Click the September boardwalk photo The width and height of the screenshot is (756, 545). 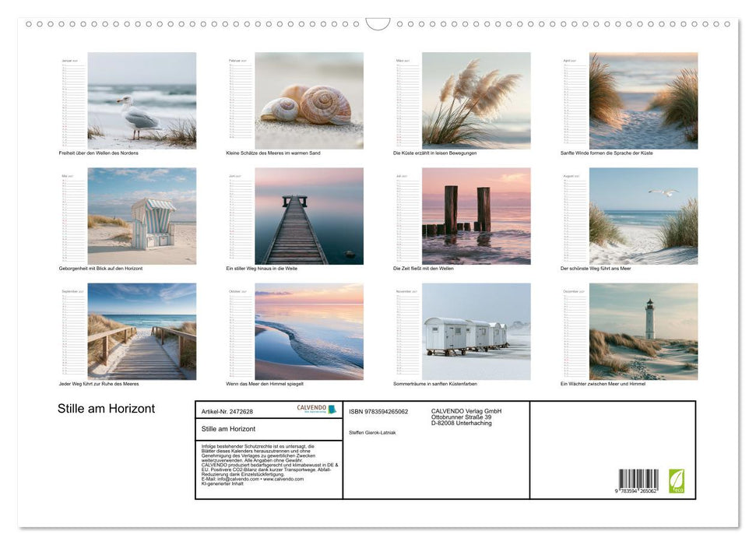[142, 332]
